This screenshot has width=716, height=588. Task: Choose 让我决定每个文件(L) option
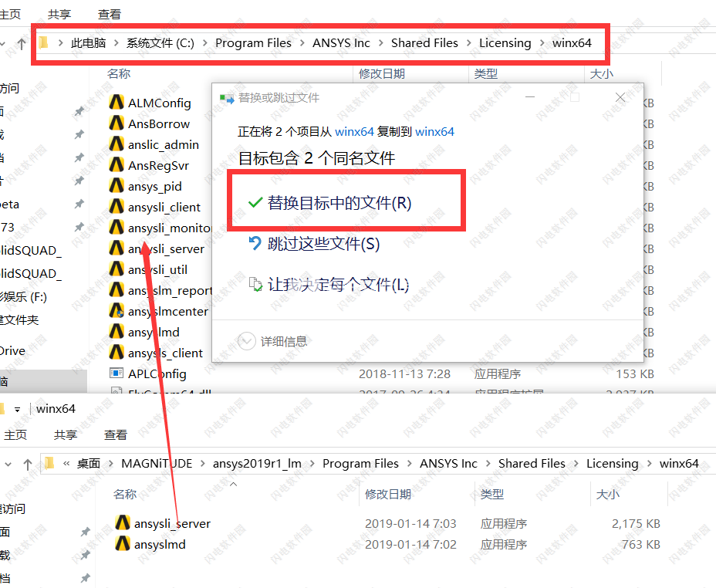(338, 285)
